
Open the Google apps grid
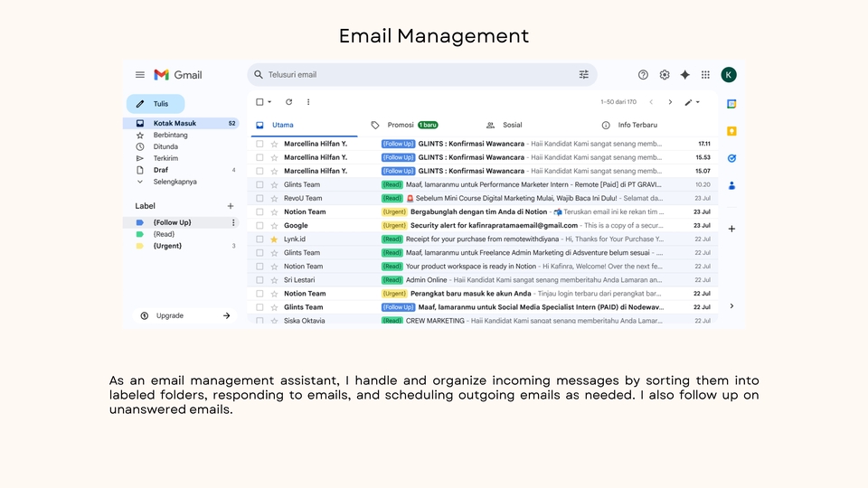(x=705, y=75)
